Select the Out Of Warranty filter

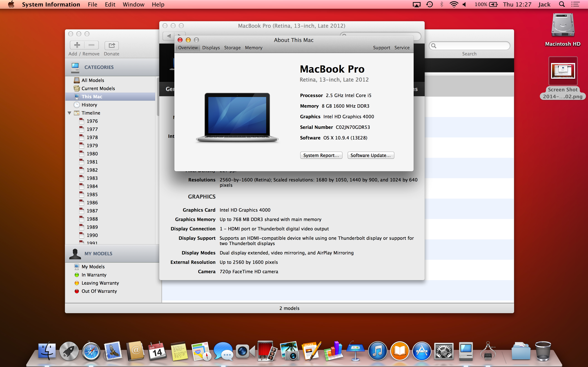point(99,291)
